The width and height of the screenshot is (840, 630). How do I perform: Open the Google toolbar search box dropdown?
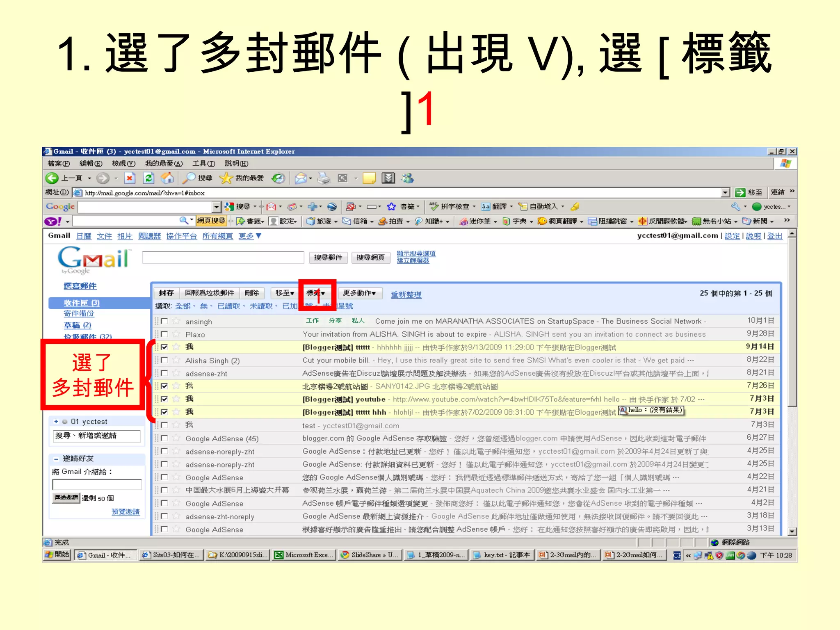[217, 207]
